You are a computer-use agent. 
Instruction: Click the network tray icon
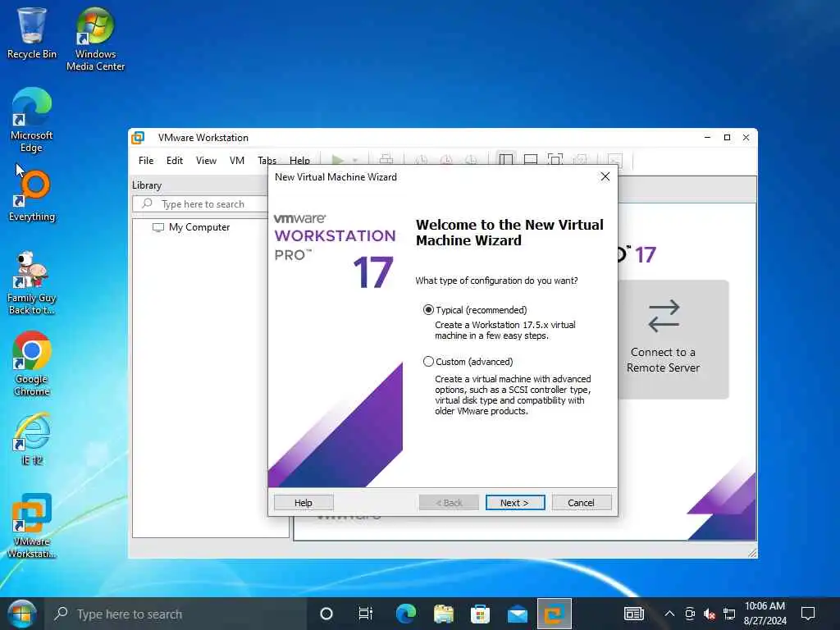(x=729, y=614)
